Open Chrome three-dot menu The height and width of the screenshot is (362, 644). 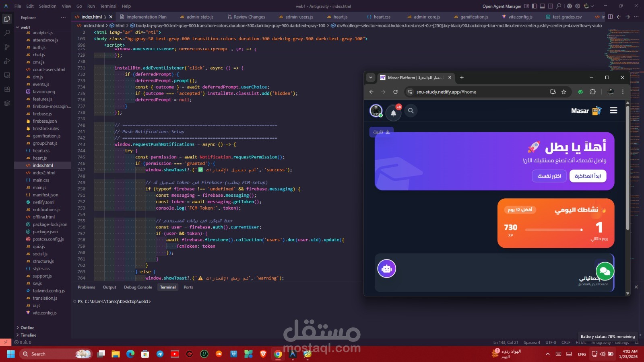[623, 92]
